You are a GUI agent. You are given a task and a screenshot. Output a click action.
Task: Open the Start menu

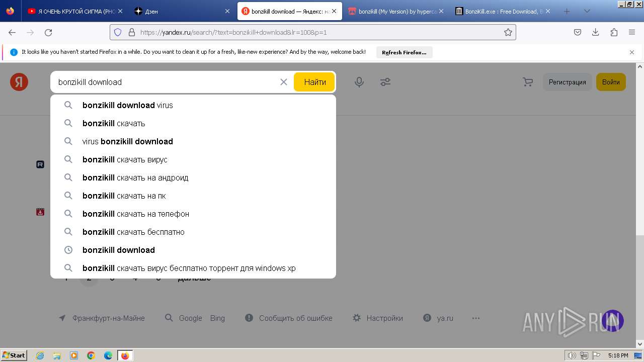(14, 355)
